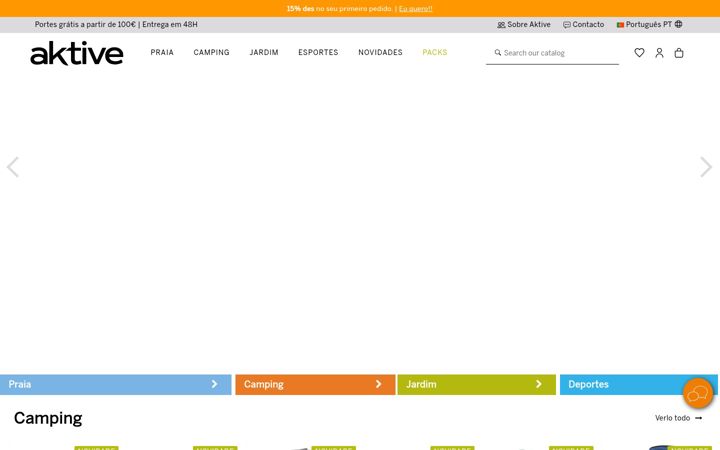Click the Camping section heading
This screenshot has width=720, height=450.
(48, 418)
